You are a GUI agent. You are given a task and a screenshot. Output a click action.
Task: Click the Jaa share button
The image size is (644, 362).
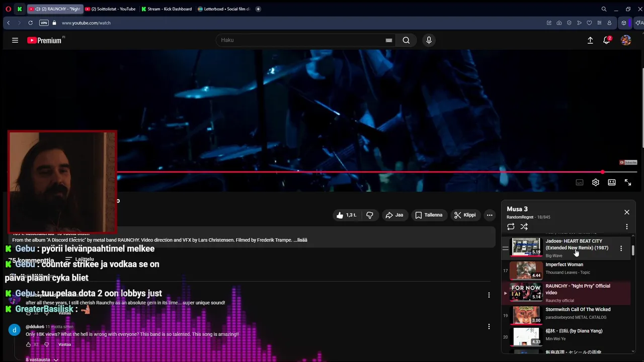[x=394, y=215]
